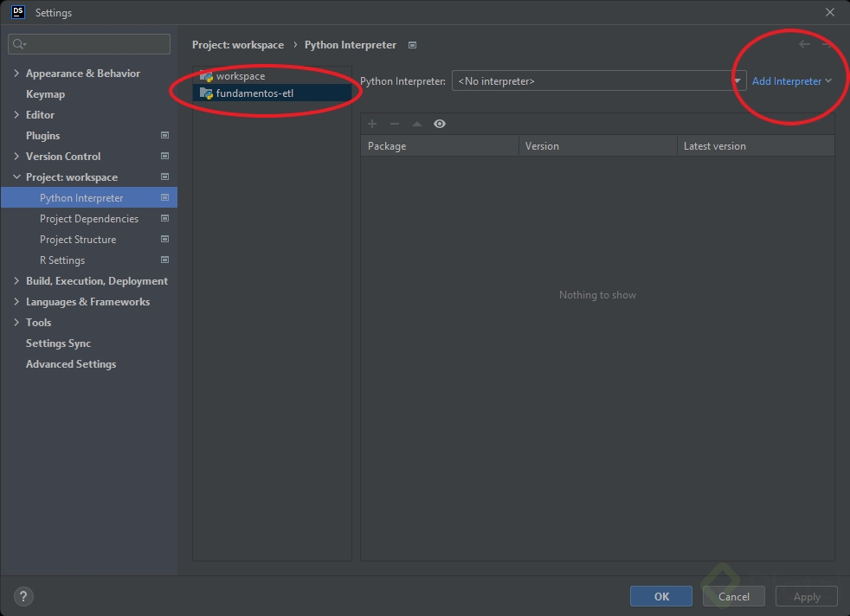Click the Upgrade package up-arrow icon
Image resolution: width=850 pixels, height=616 pixels.
click(x=417, y=124)
